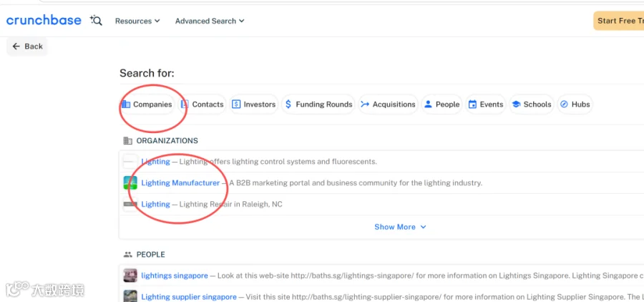This screenshot has width=644, height=302.
Task: Click the Schools graduation cap icon
Action: pyautogui.click(x=516, y=104)
